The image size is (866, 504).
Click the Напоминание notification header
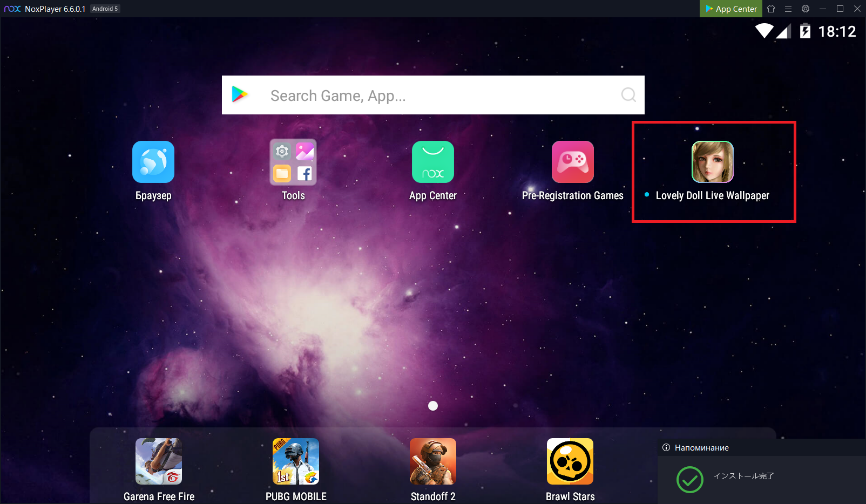click(702, 447)
